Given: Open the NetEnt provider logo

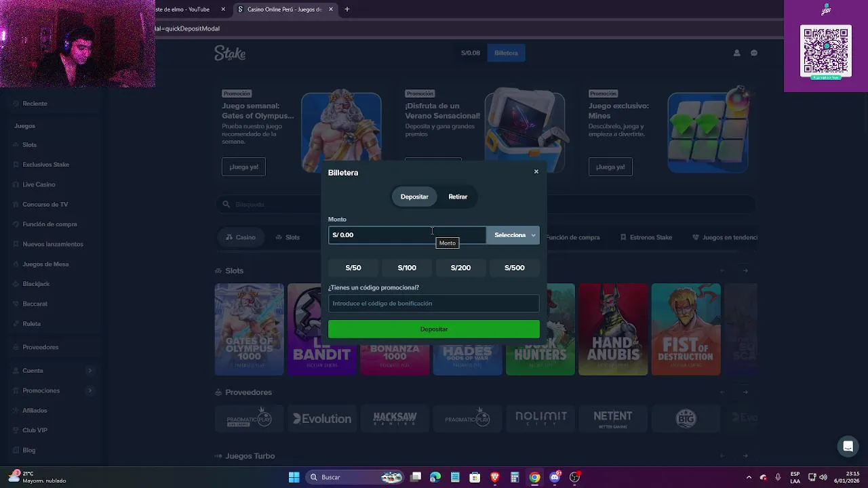Looking at the screenshot, I should click(x=613, y=419).
